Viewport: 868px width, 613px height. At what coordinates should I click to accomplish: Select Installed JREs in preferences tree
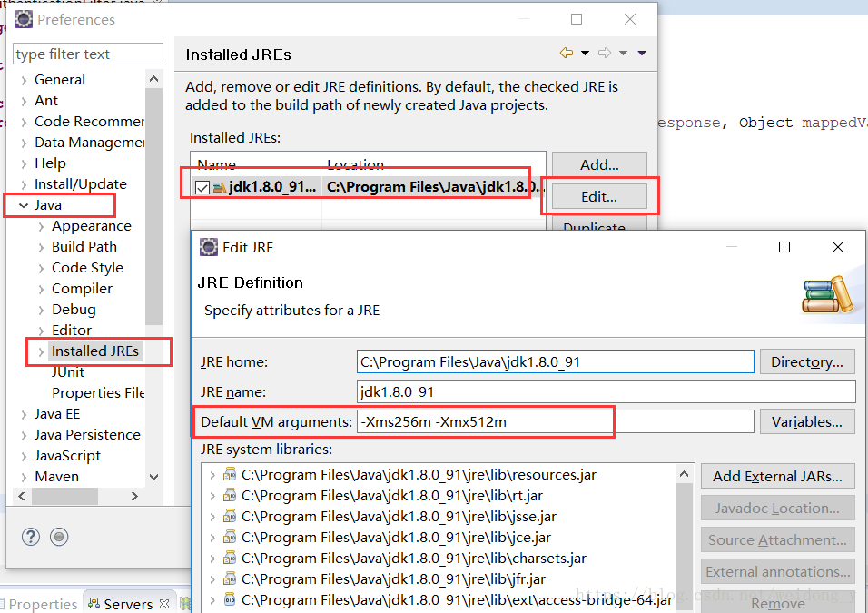coord(95,351)
